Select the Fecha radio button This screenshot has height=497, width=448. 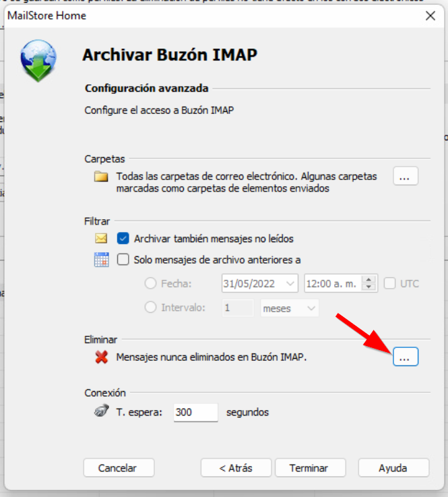click(x=150, y=283)
